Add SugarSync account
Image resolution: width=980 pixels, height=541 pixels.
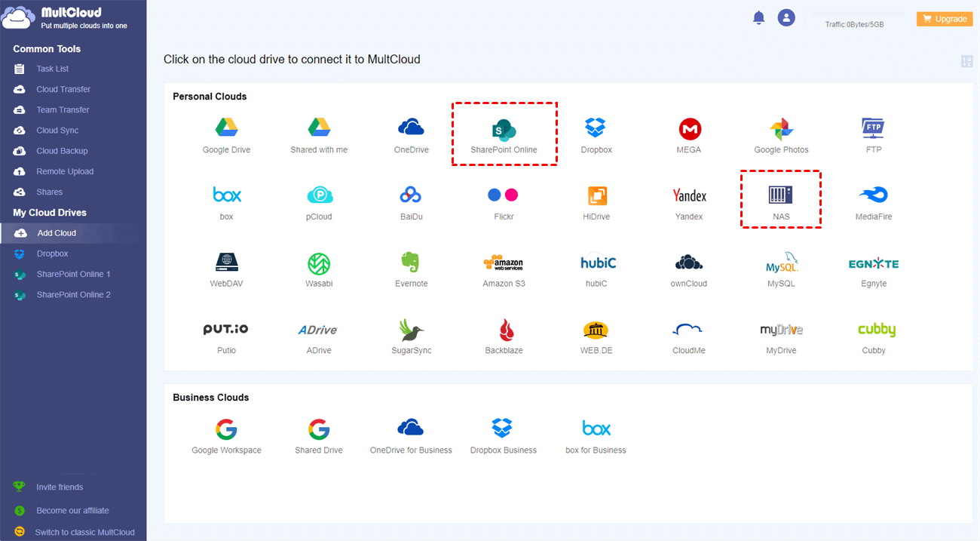[412, 329]
